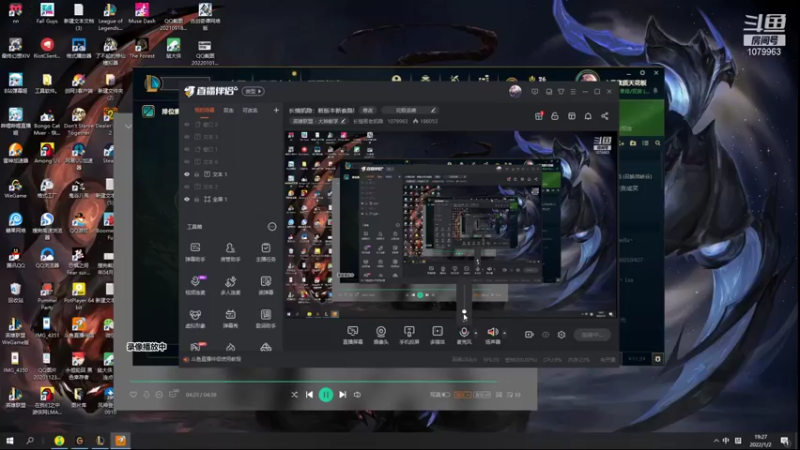Screen dimensions: 800x450
Task: Toggle visibility of layer 文本 2
Action: pyautogui.click(x=187, y=187)
